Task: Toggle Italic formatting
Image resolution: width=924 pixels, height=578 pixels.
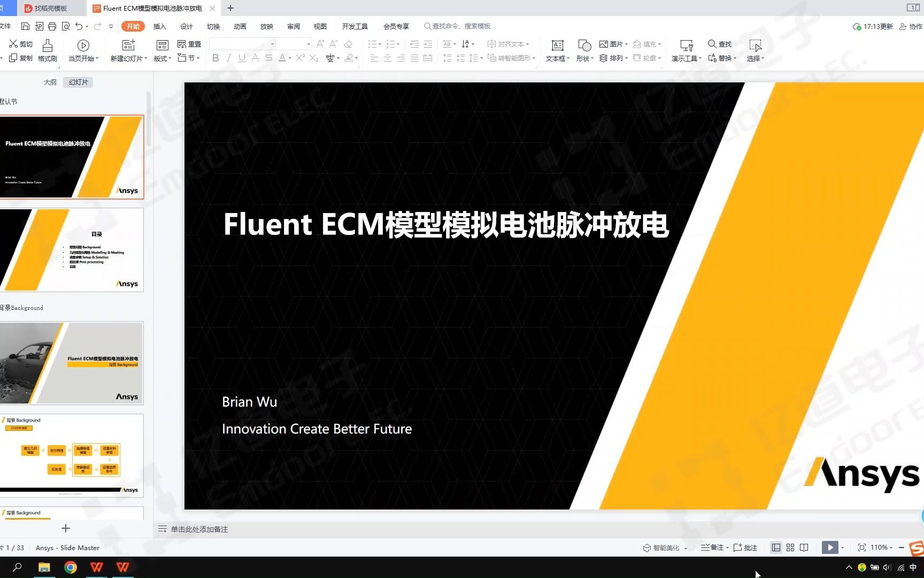Action: point(229,58)
